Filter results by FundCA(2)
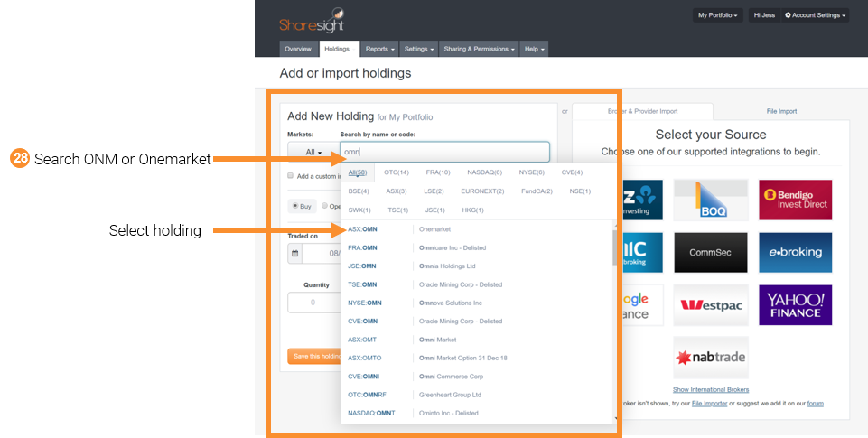The width and height of the screenshot is (868, 438). tap(537, 191)
